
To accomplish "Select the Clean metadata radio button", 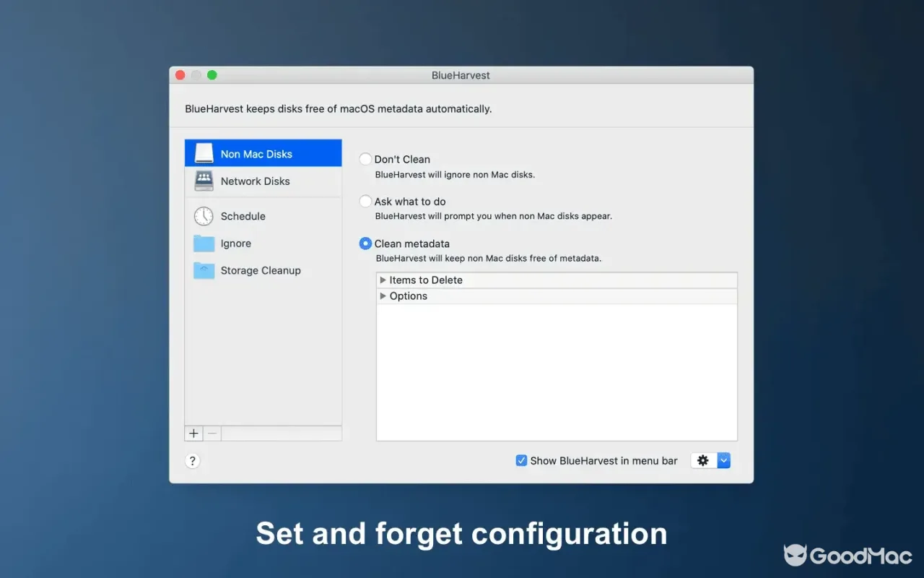I will pos(366,243).
